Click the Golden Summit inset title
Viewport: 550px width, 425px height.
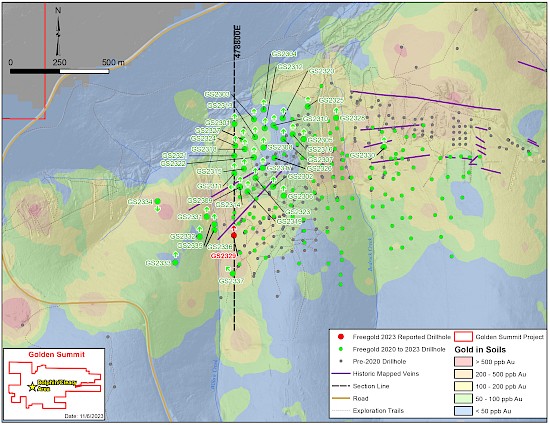(x=56, y=355)
